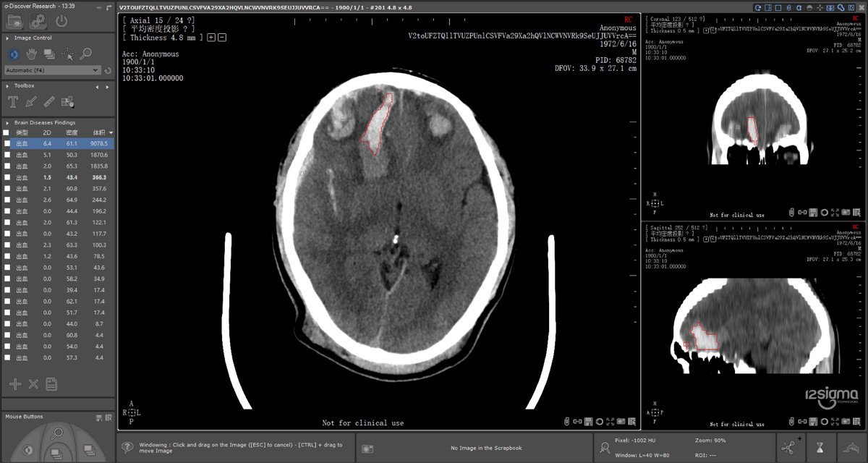This screenshot has height=463, width=868.
Task: Sort findings by 2D column header
Action: pos(47,133)
